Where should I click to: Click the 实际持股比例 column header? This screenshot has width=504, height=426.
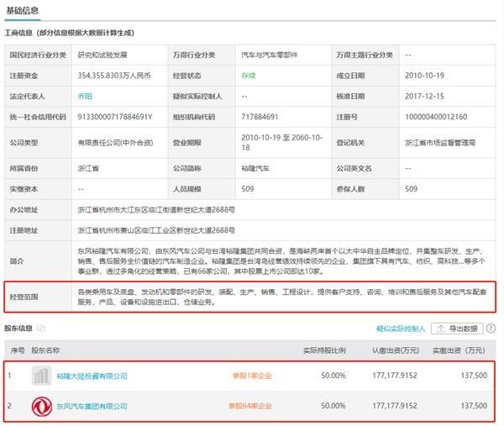tap(324, 350)
